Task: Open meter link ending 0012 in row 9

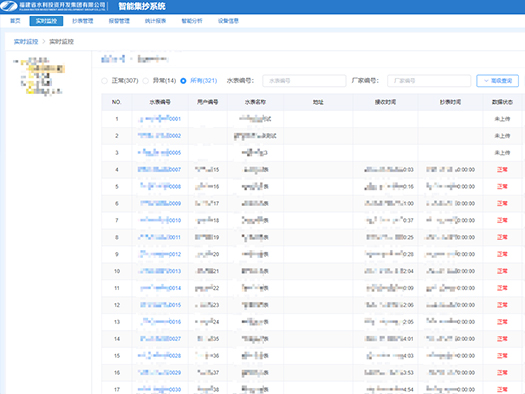Action: tap(160, 254)
